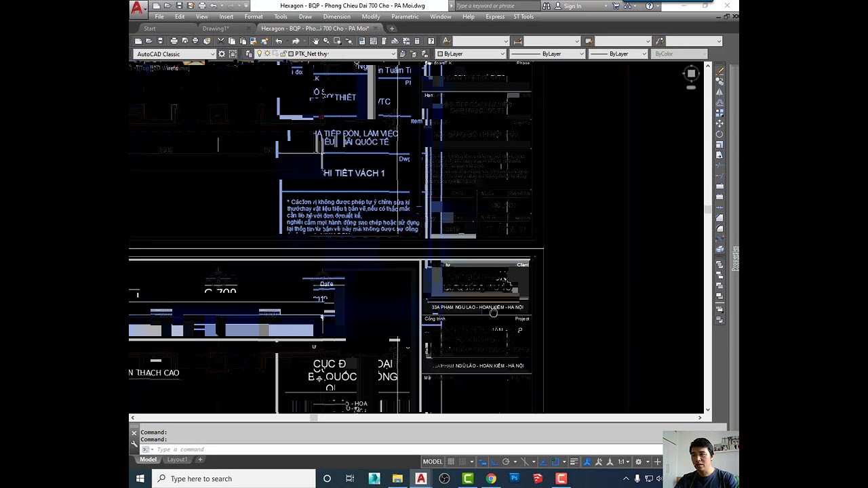Toggle polar tracking in status bar
868x488 pixels.
506,462
